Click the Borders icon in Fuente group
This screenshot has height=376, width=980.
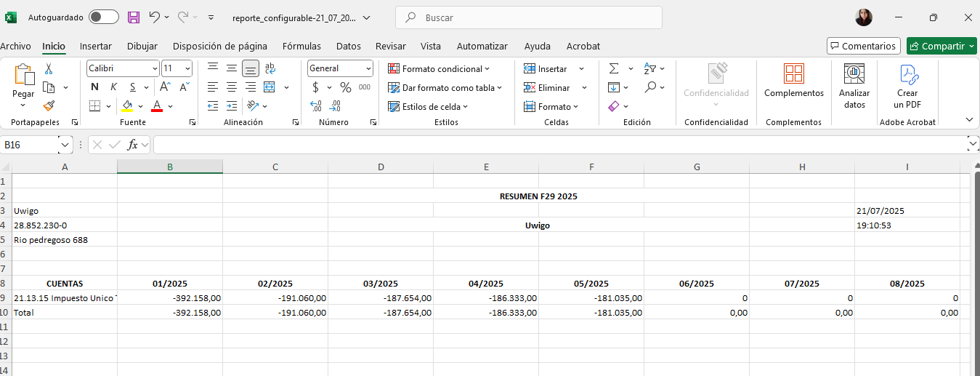[94, 106]
